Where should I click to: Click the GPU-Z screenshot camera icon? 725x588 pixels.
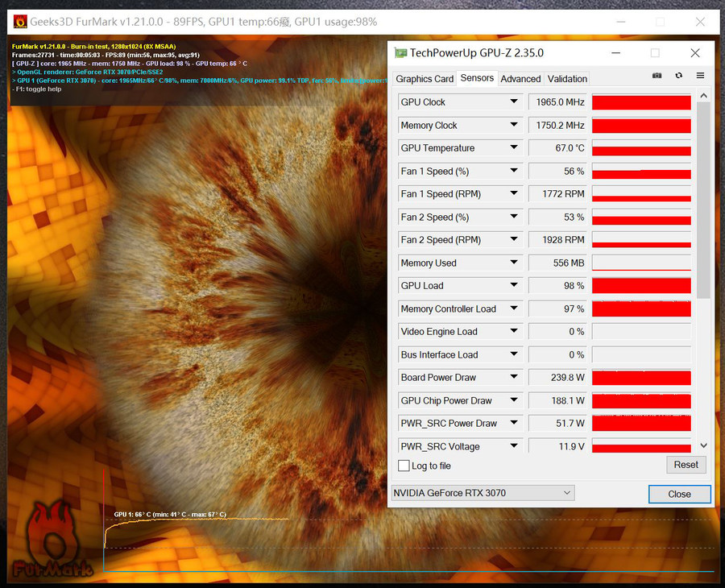pyautogui.click(x=657, y=76)
